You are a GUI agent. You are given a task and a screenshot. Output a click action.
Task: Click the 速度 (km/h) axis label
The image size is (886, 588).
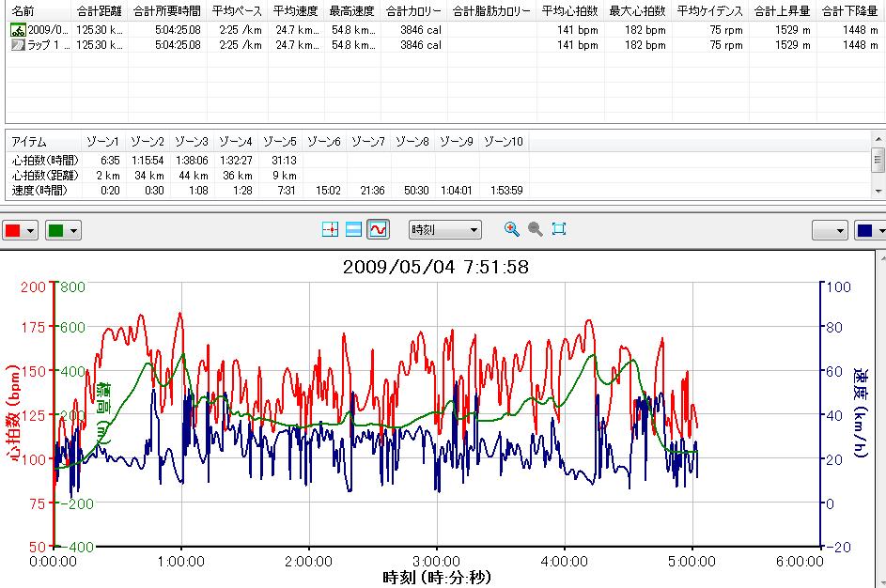pyautogui.click(x=861, y=412)
